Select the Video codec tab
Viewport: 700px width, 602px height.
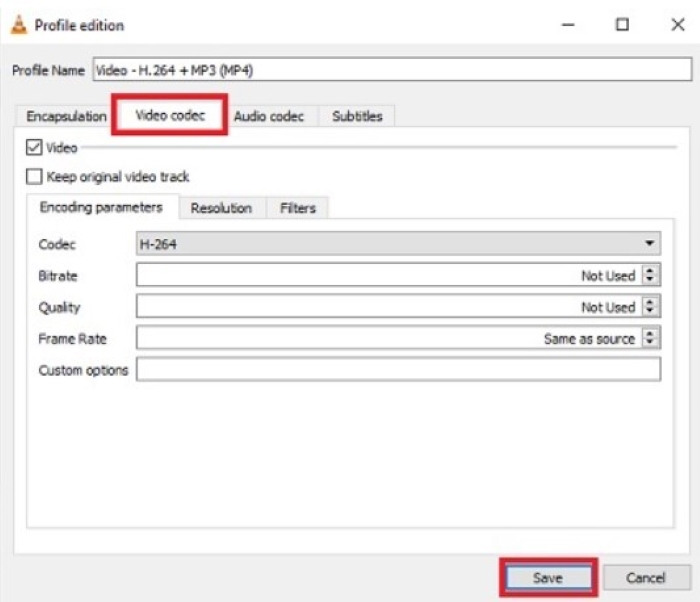point(170,115)
